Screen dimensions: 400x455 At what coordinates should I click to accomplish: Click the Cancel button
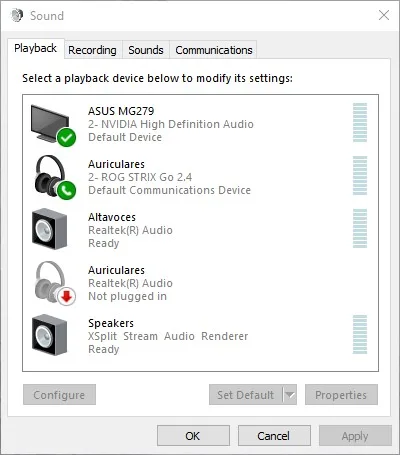click(x=274, y=436)
